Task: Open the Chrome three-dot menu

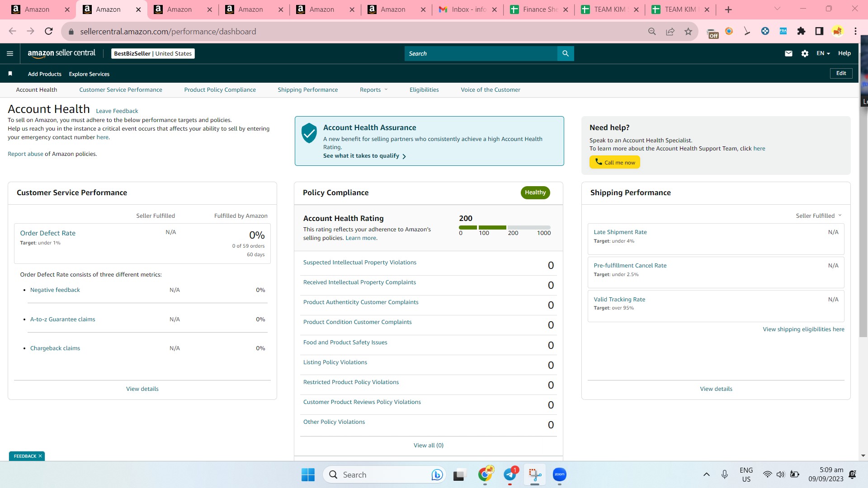Action: [855, 31]
